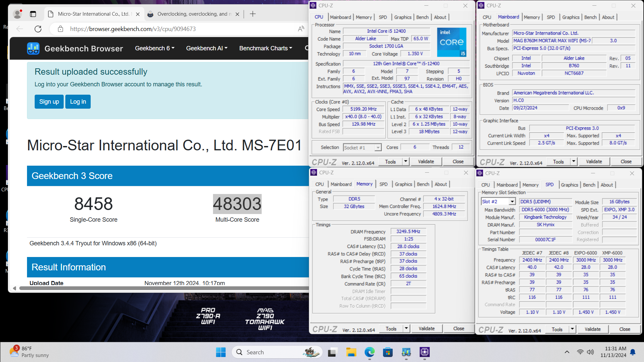Open Tools dropdown arrow in SPD window
Image resolution: width=644 pixels, height=362 pixels.
click(572, 329)
